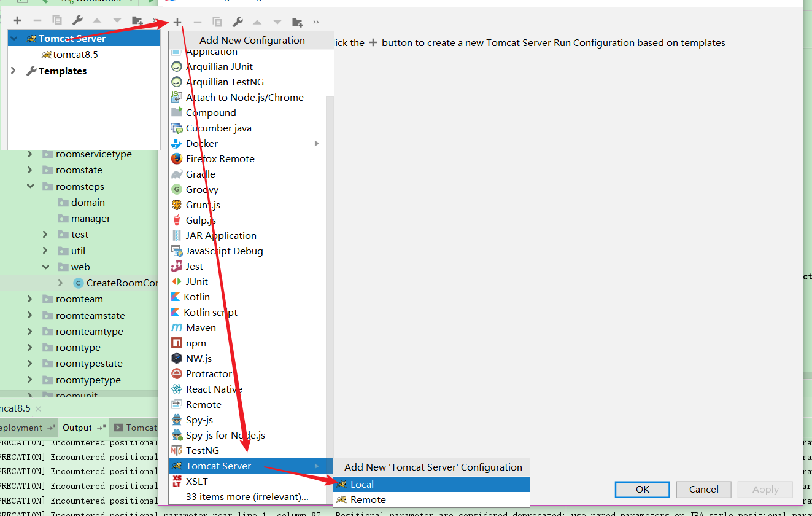Click the copy icon above the Add New Configuration list
The image size is (812, 516).
pos(217,22)
